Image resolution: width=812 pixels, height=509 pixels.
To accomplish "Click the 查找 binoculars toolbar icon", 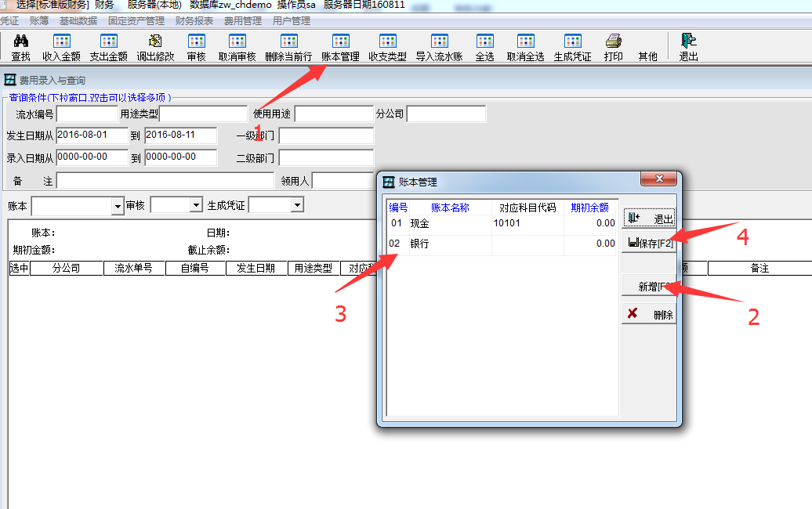I will coord(21,47).
